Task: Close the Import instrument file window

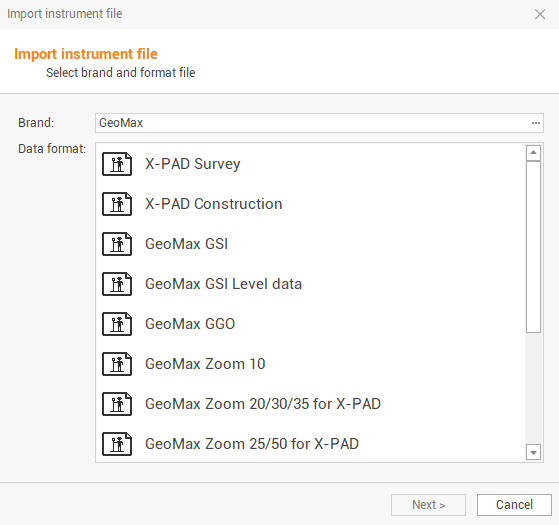Action: click(540, 14)
